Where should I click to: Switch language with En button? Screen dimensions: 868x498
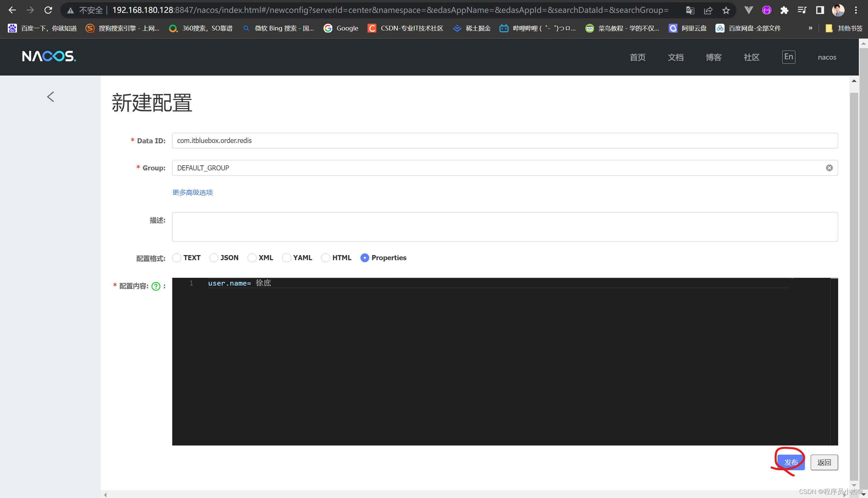[x=789, y=57]
